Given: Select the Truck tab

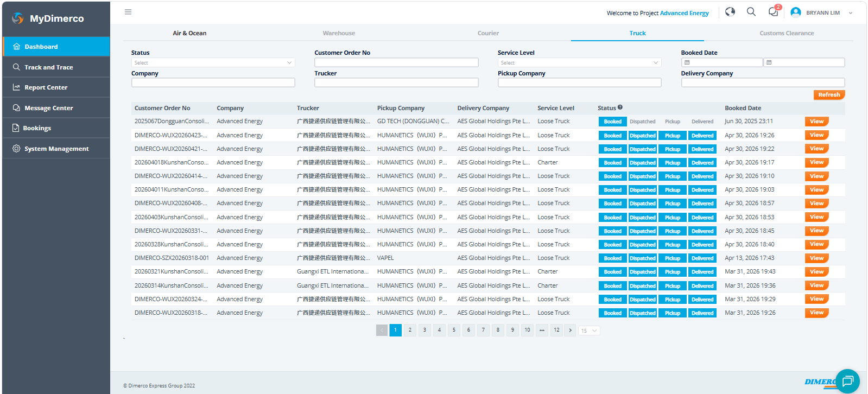Looking at the screenshot, I should click(x=637, y=33).
